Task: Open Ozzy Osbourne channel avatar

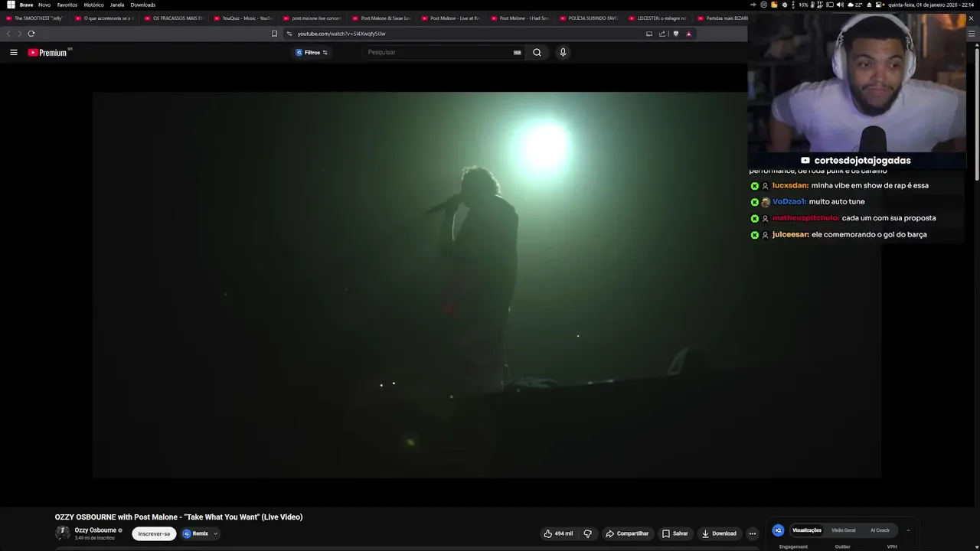Action: [62, 533]
